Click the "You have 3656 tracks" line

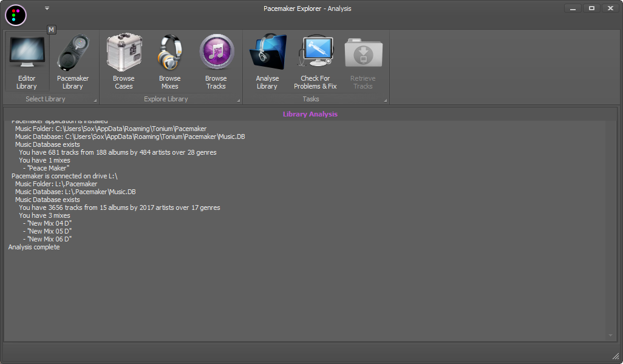pyautogui.click(x=120, y=207)
